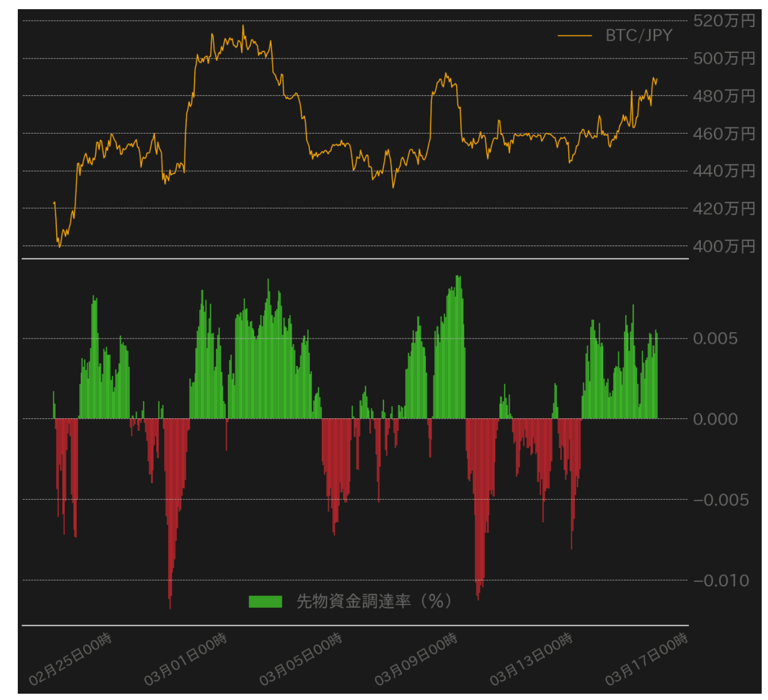Select the 03月09日00時 date label
Image resolution: width=768 pixels, height=700 pixels.
[417, 659]
